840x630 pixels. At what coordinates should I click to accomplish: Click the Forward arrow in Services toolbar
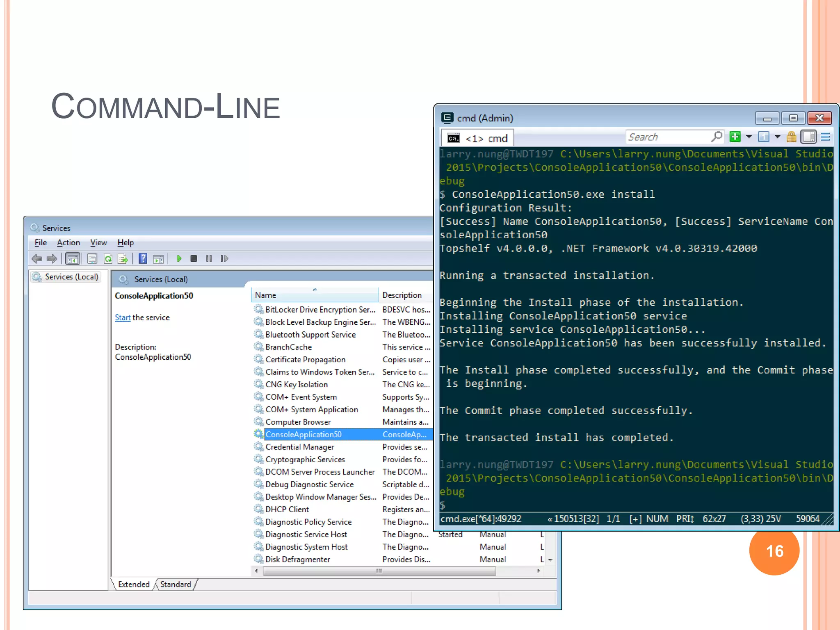(x=52, y=259)
